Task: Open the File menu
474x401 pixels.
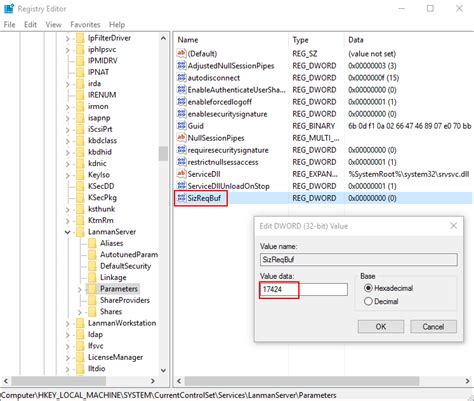Action: (x=9, y=24)
